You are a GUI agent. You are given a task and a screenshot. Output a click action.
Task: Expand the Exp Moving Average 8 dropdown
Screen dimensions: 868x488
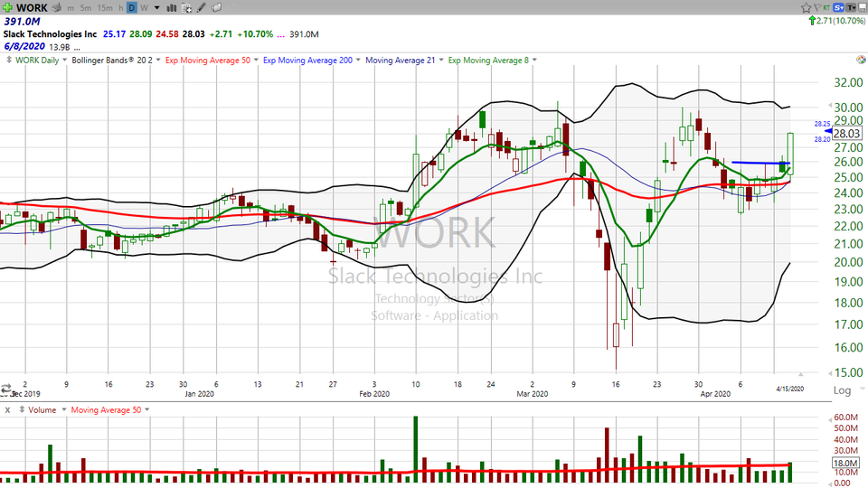click(x=534, y=61)
